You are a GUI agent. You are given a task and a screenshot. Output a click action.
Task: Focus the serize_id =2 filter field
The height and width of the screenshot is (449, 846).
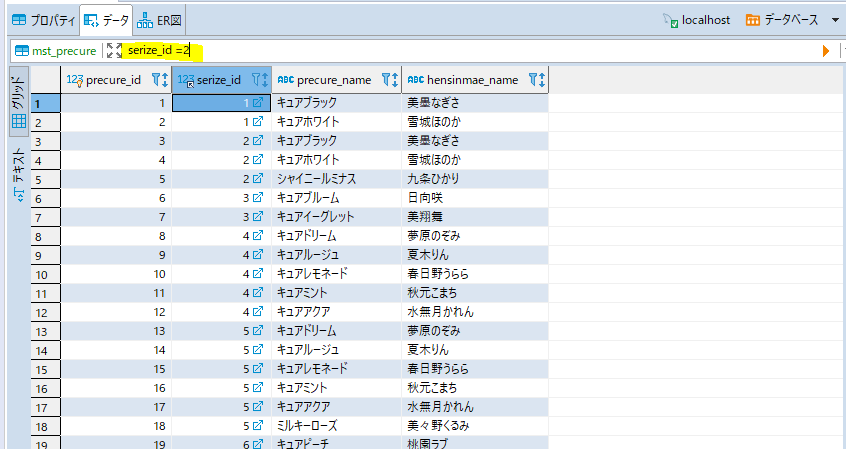469,51
